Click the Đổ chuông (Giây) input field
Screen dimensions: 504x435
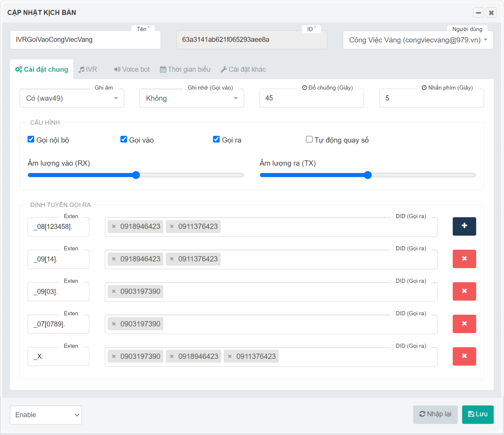[311, 98]
